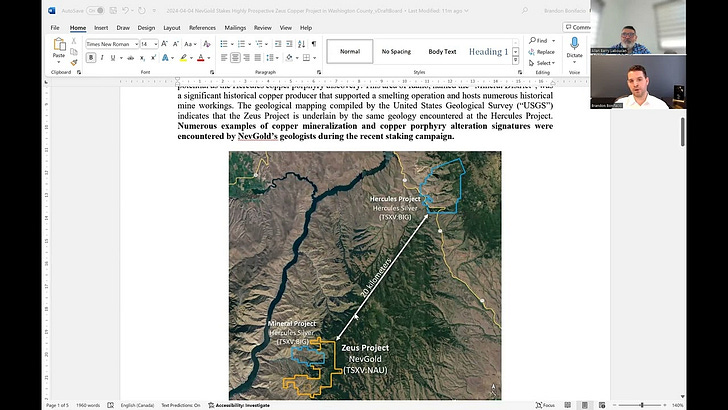Screen dimensions: 728x410
Task: Click the Paste clipboard icon
Action: pos(59,45)
